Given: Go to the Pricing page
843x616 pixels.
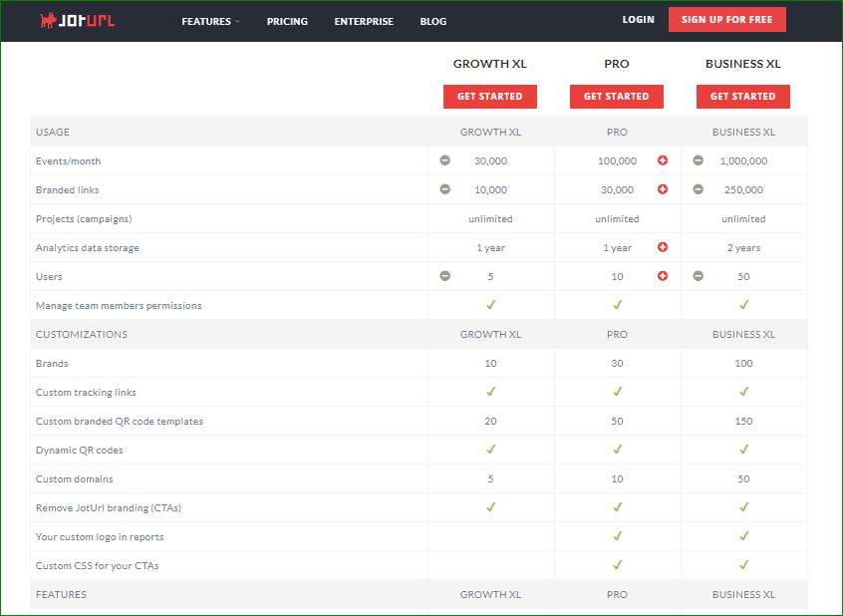Looking at the screenshot, I should [x=287, y=22].
